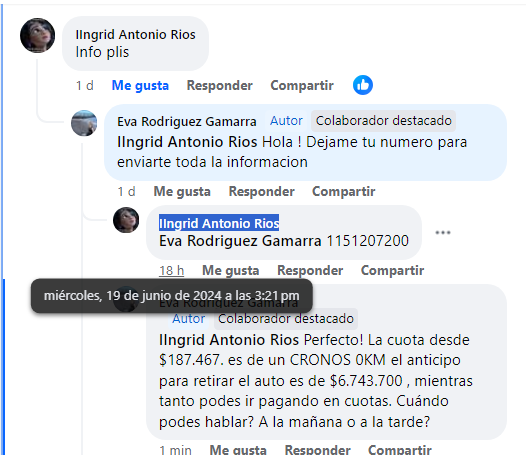
Task: Reply to the 1151207200 comment
Action: tap(310, 270)
